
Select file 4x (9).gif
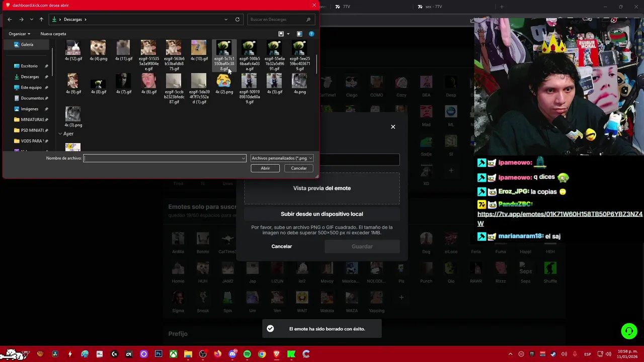(73, 84)
